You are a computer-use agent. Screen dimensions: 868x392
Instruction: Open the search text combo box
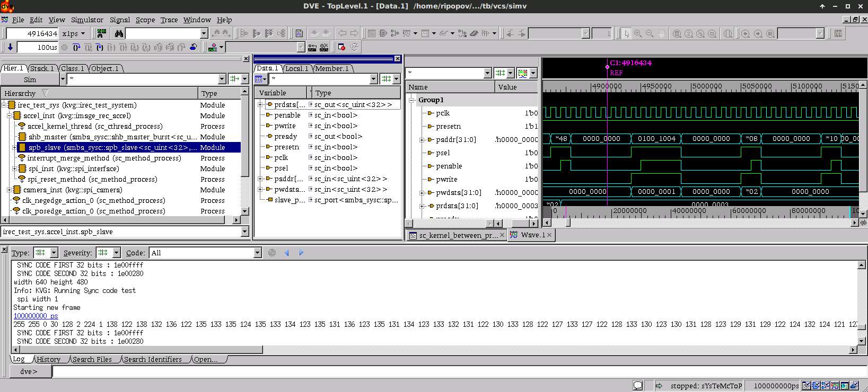[166, 33]
